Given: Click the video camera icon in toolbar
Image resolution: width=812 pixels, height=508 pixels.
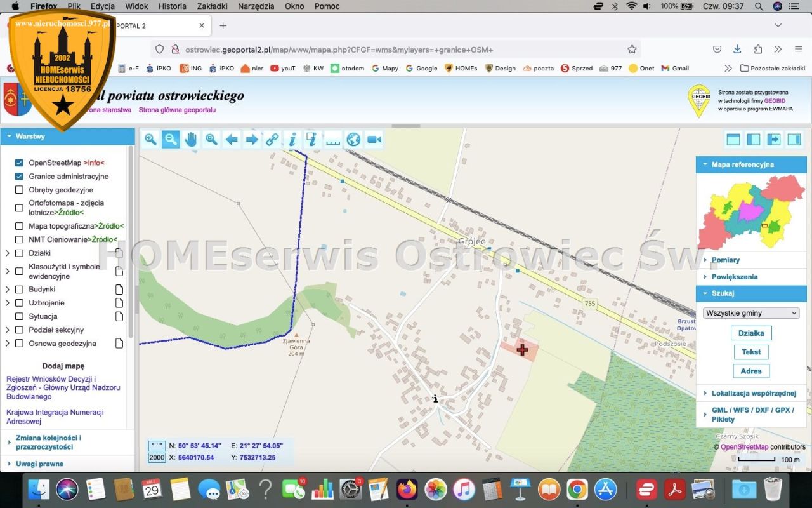Looking at the screenshot, I should (374, 140).
